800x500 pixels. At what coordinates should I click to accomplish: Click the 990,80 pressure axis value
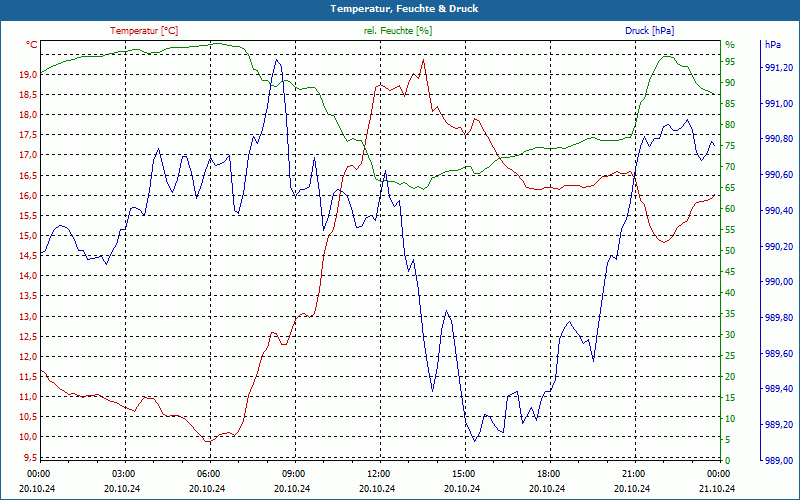779,139
